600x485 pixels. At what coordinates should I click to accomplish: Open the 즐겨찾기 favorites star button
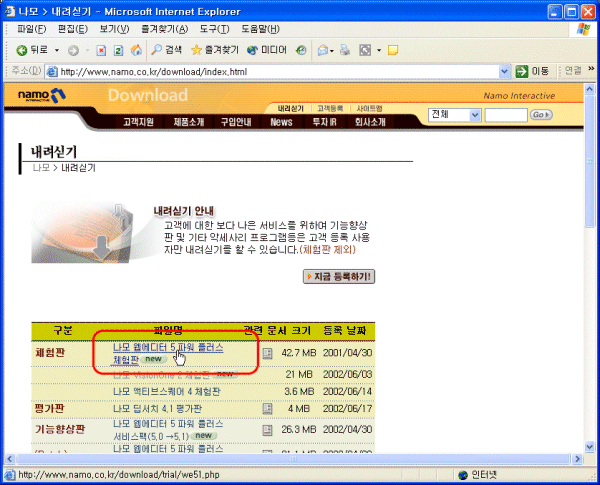(215, 50)
